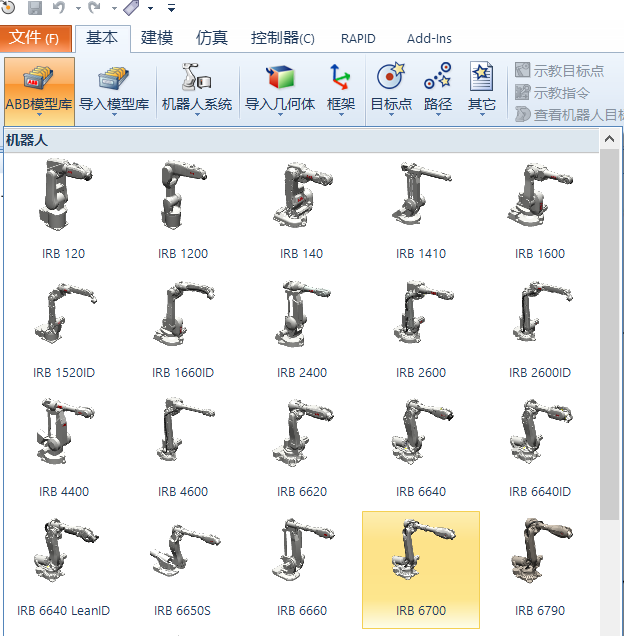Expand the arrow under 框架
This screenshot has height=636, width=624.
click(341, 115)
